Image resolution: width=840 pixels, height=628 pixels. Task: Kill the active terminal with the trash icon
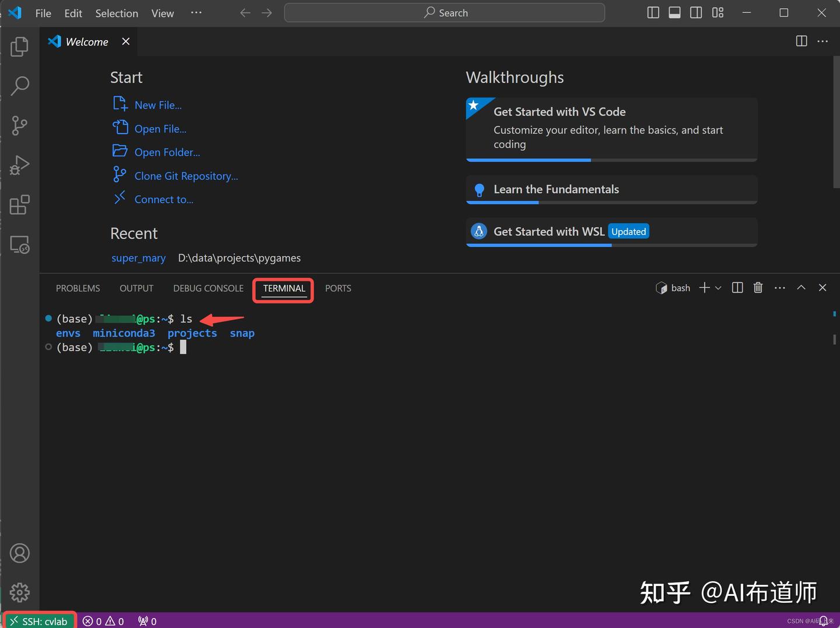tap(758, 287)
